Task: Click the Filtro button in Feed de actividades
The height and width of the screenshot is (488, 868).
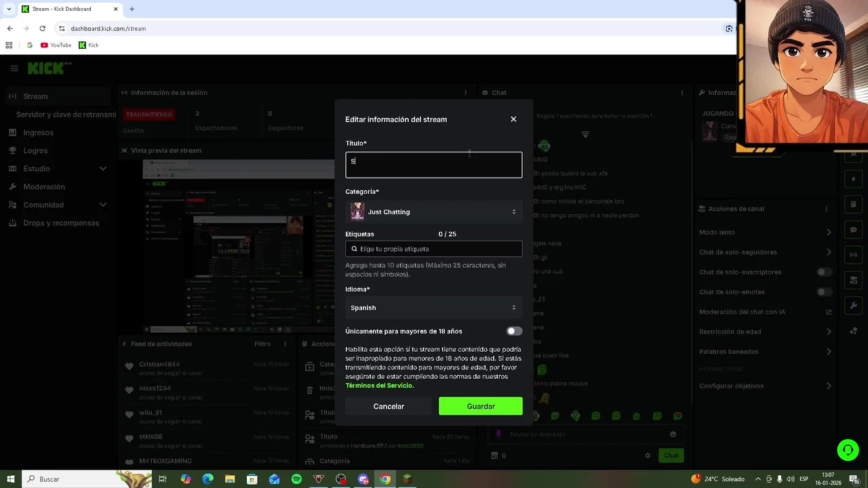Action: pos(262,344)
